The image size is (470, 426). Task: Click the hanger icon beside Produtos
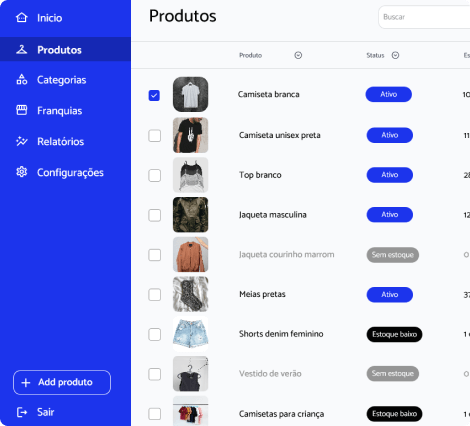coord(22,50)
